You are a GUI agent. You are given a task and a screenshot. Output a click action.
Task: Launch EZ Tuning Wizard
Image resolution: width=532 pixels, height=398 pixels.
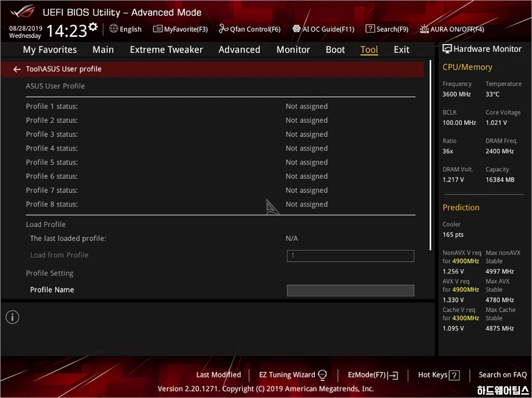coord(287,375)
